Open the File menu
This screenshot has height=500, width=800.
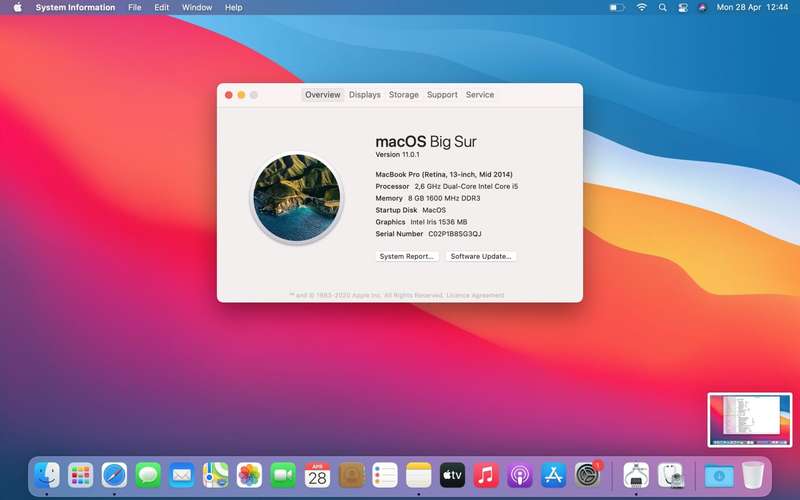(135, 8)
